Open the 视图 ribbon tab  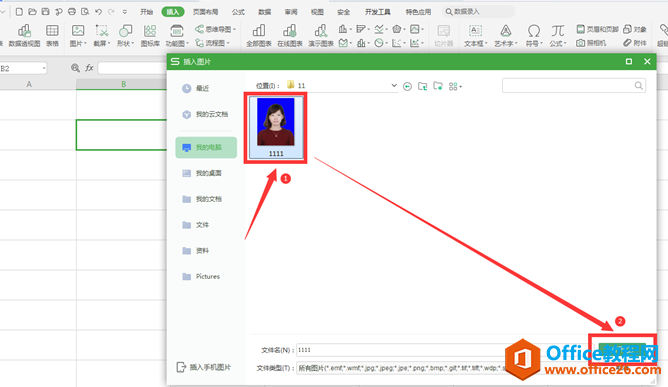tap(317, 12)
